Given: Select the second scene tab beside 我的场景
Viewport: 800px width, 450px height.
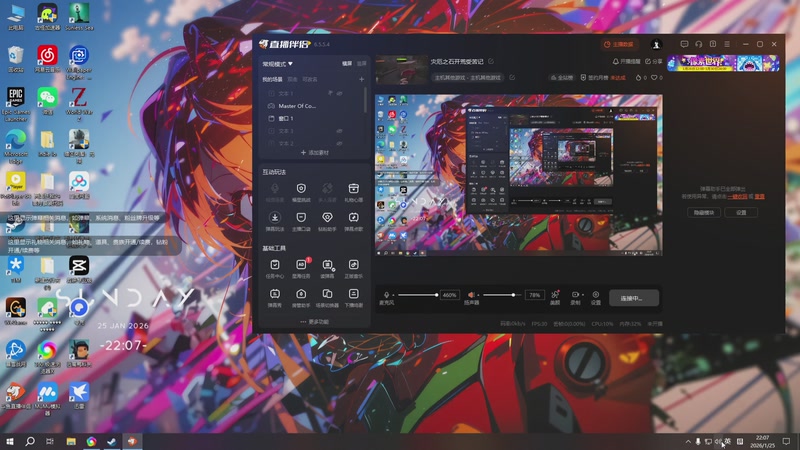Looking at the screenshot, I should pos(292,80).
